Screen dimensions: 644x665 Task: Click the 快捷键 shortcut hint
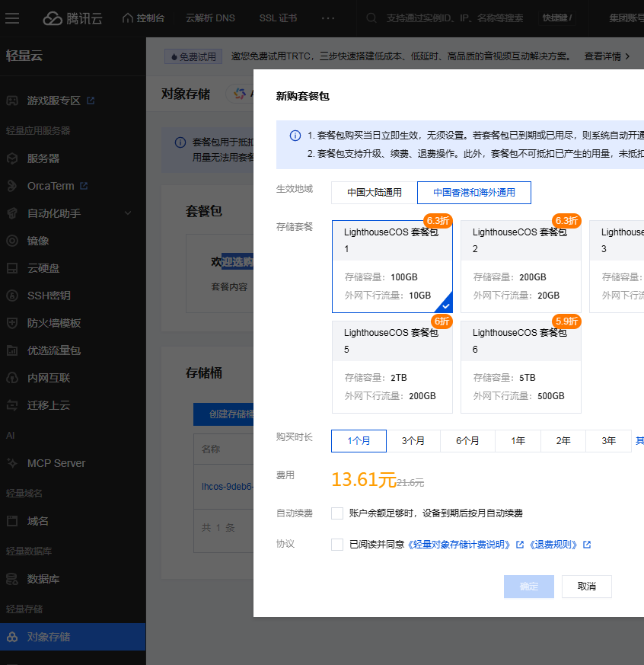557,18
